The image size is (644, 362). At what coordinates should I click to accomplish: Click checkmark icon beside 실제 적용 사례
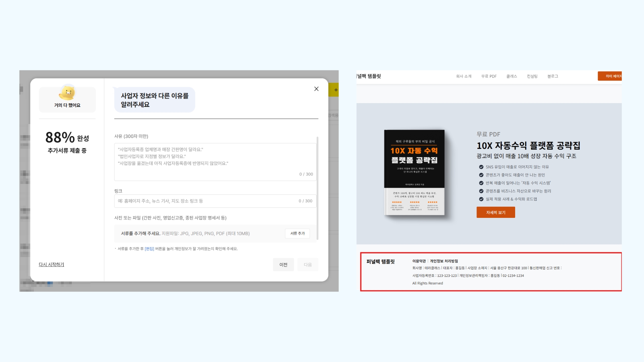click(481, 199)
